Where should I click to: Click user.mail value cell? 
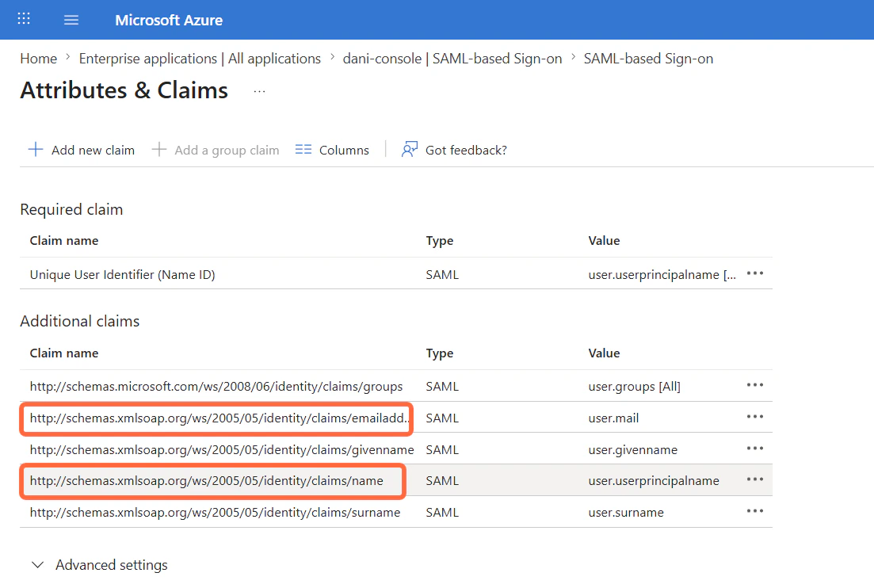613,418
